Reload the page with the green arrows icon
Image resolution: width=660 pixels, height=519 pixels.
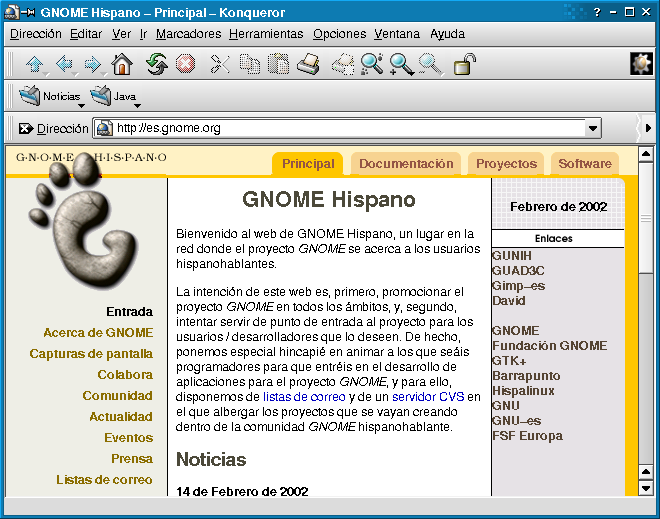tap(157, 64)
